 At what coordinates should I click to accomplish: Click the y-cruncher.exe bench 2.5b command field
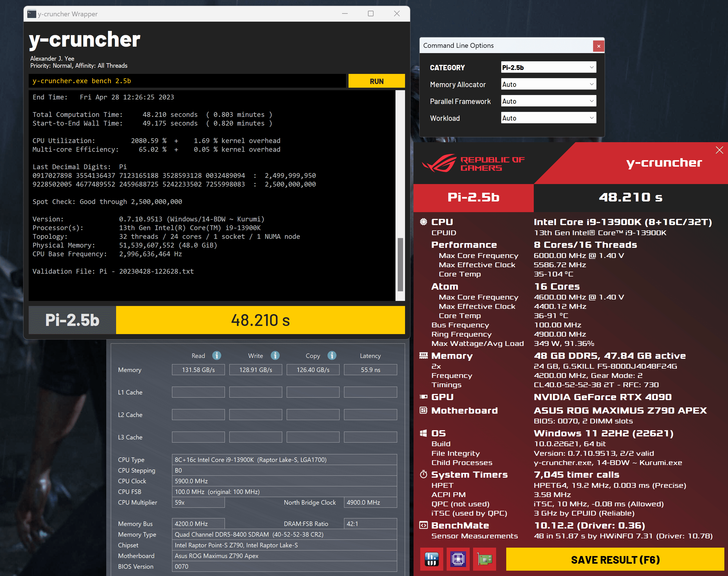click(187, 81)
